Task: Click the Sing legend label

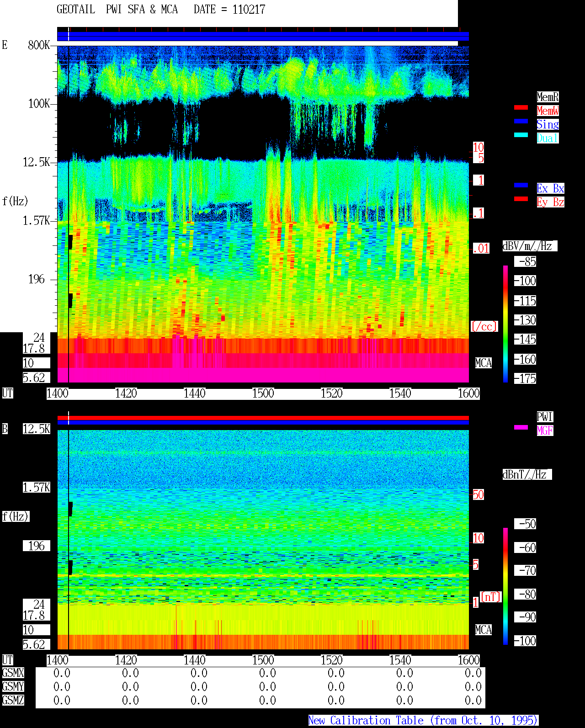Action: tap(548, 124)
